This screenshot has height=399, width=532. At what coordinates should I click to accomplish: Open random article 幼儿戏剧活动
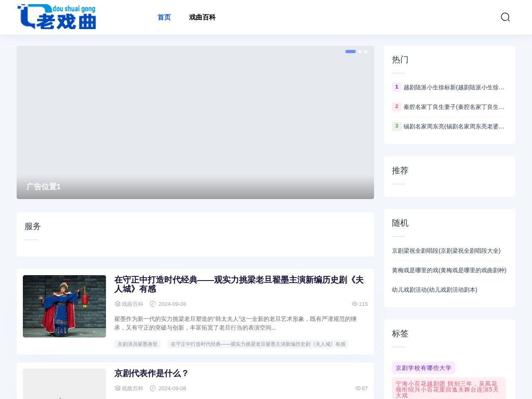pyautogui.click(x=434, y=290)
